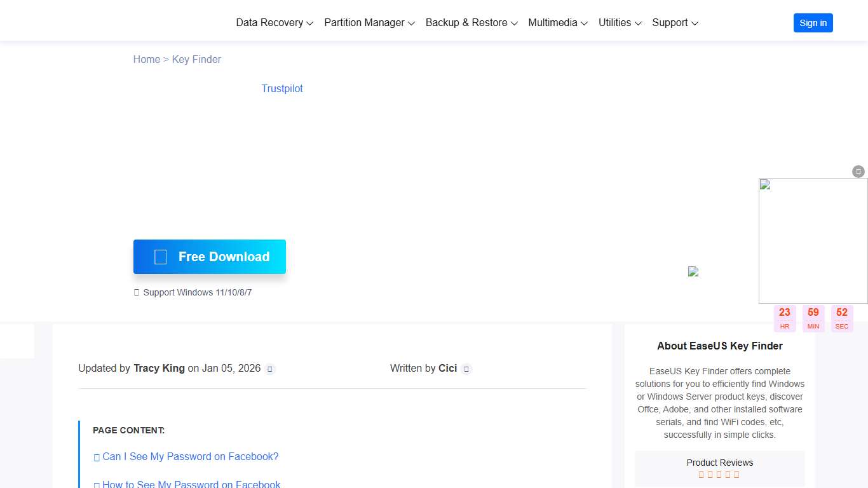Click the Product Reviews star rating
The height and width of the screenshot is (488, 868).
[719, 475]
